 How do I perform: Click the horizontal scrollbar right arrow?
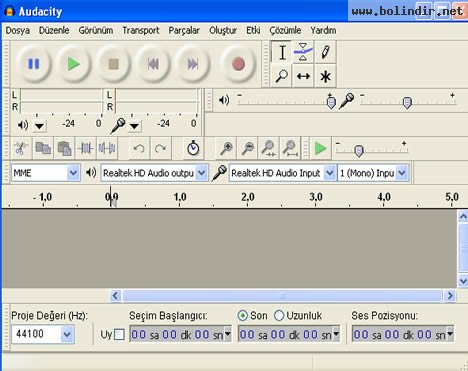tap(450, 295)
